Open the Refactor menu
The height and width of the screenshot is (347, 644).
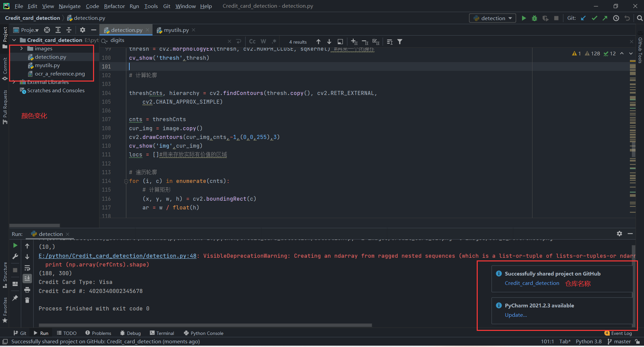pyautogui.click(x=114, y=6)
